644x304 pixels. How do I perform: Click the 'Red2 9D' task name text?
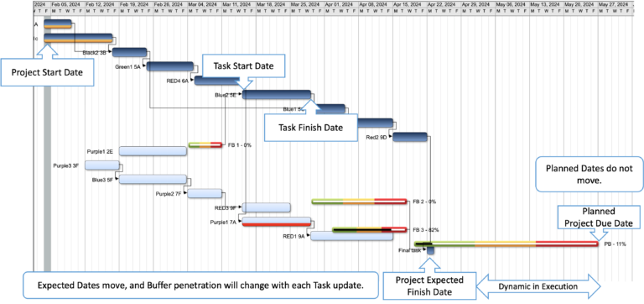click(x=377, y=138)
